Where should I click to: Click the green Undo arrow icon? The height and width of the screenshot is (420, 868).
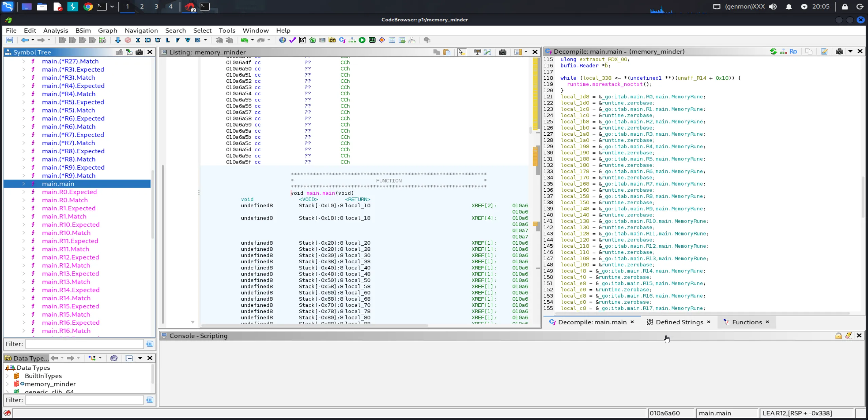(244, 40)
